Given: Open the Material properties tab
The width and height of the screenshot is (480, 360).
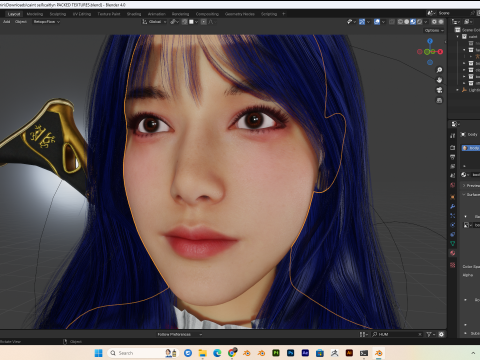Looking at the screenshot, I should coord(453,253).
